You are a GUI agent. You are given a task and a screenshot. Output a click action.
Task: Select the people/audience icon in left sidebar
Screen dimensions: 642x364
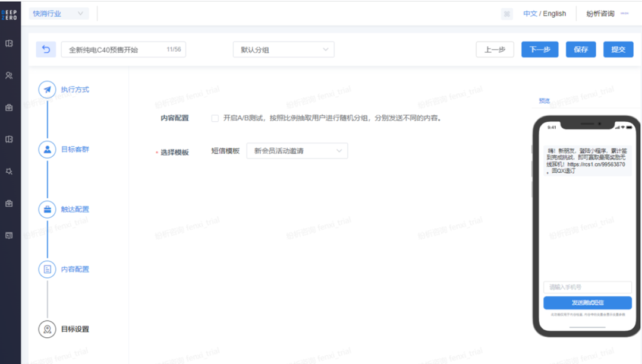coord(9,75)
